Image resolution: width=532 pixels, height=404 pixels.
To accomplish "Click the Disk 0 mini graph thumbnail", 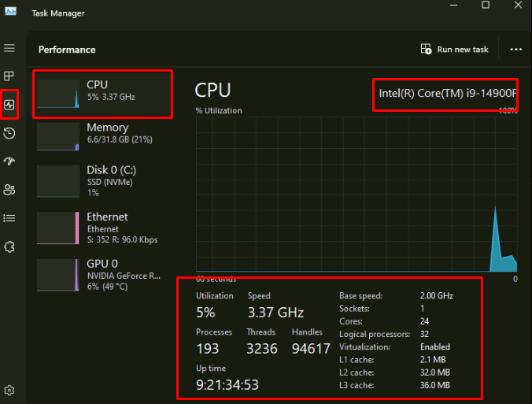I will [58, 181].
